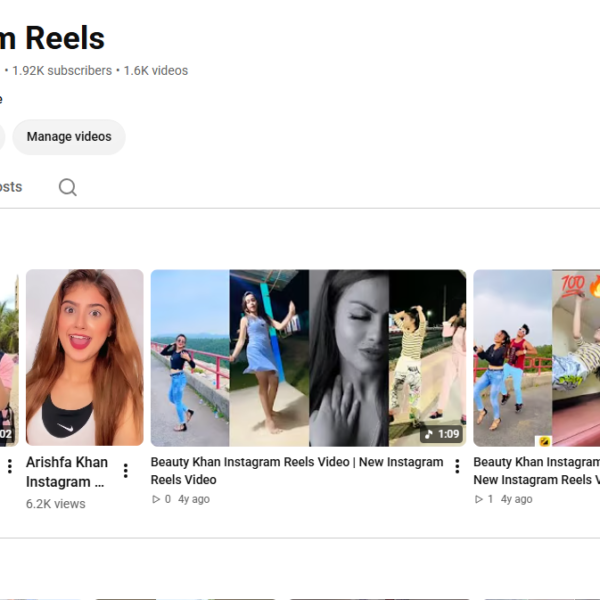Open the partially visible thumbnail showing 02 duration
Viewport: 600px width, 600px height.
[9, 360]
